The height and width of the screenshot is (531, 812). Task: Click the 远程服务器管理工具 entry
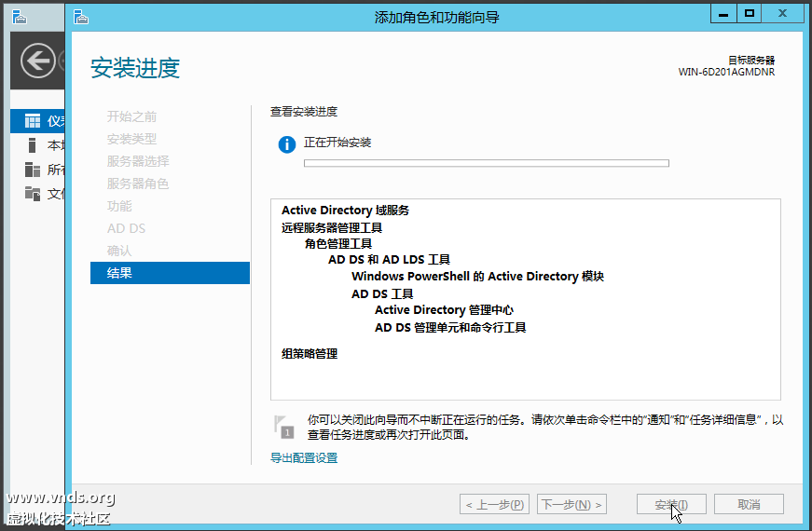pos(332,227)
